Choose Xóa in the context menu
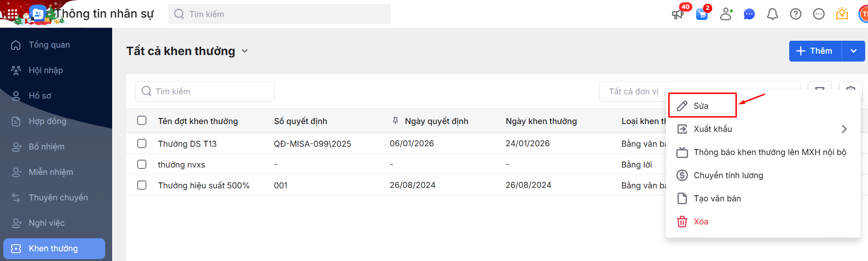Screen dimensions: 868x261 click(x=701, y=222)
